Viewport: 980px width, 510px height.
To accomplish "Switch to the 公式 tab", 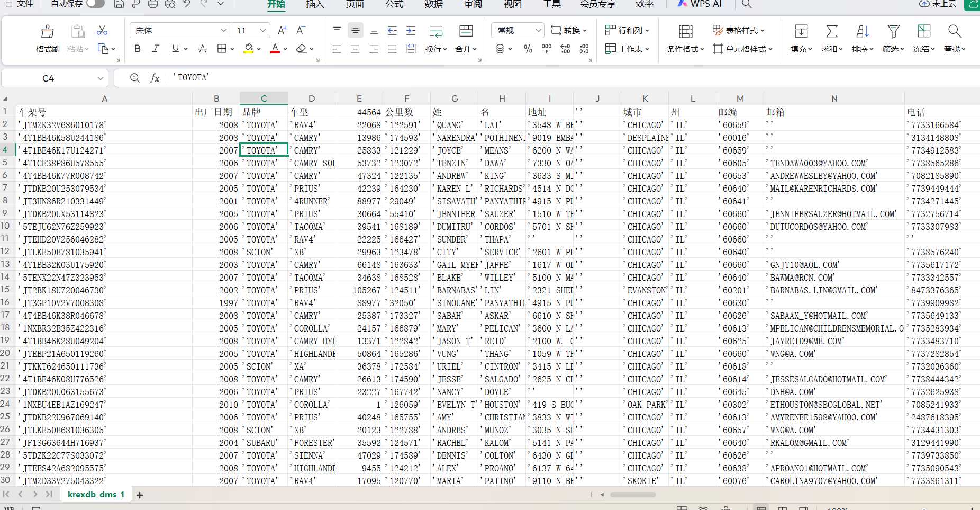I will [x=394, y=4].
